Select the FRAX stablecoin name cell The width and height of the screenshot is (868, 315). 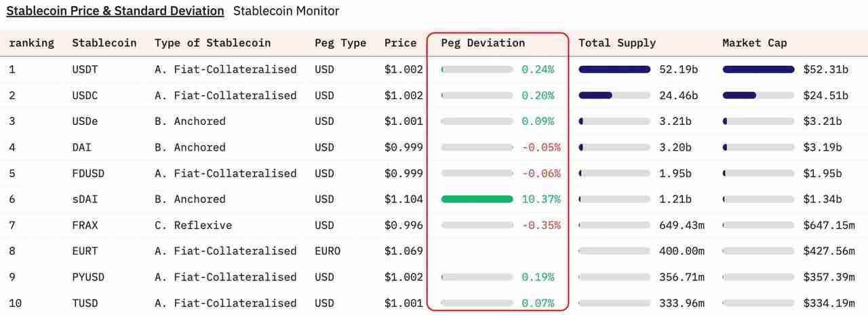point(85,225)
